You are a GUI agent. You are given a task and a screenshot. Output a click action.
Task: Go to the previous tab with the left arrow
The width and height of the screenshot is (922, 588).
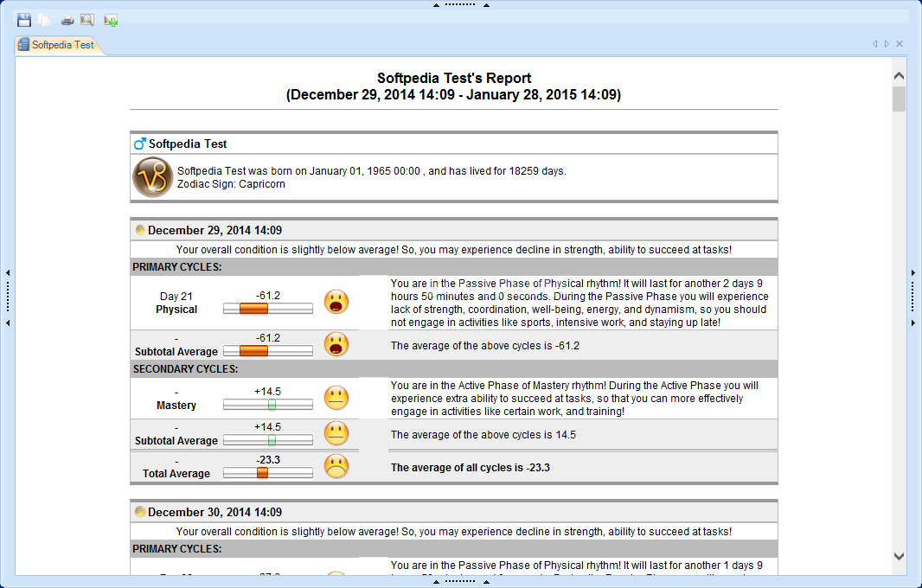pyautogui.click(x=875, y=44)
